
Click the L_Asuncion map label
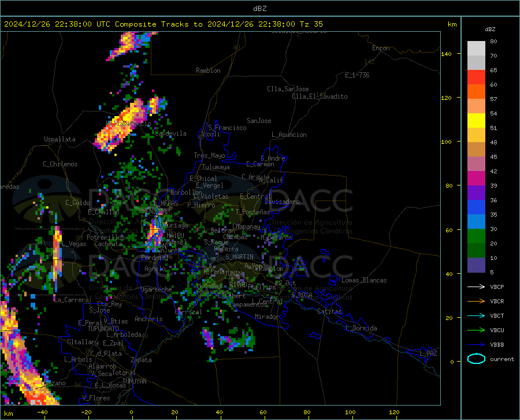pyautogui.click(x=289, y=135)
